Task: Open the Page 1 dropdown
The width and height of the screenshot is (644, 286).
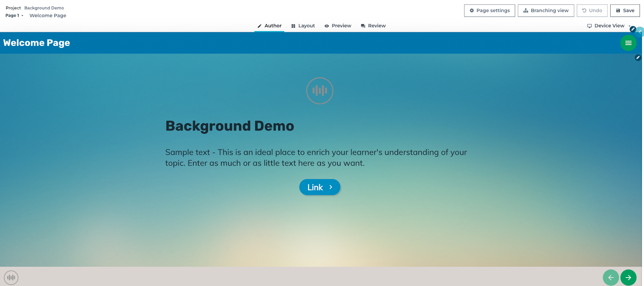Action: (x=14, y=16)
